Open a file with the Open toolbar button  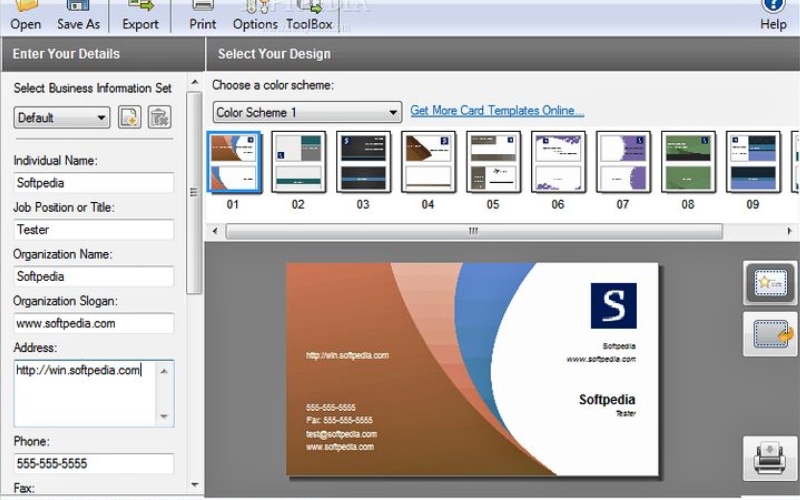pyautogui.click(x=26, y=16)
